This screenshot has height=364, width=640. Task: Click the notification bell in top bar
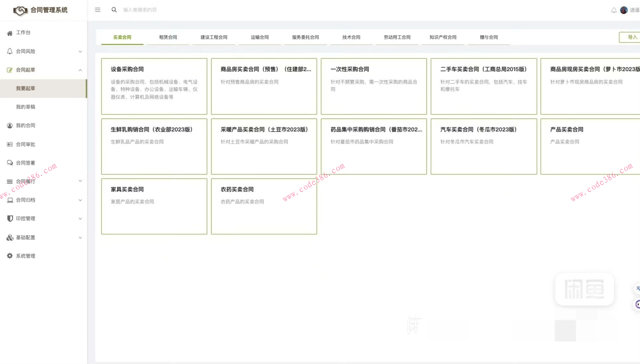[614, 10]
